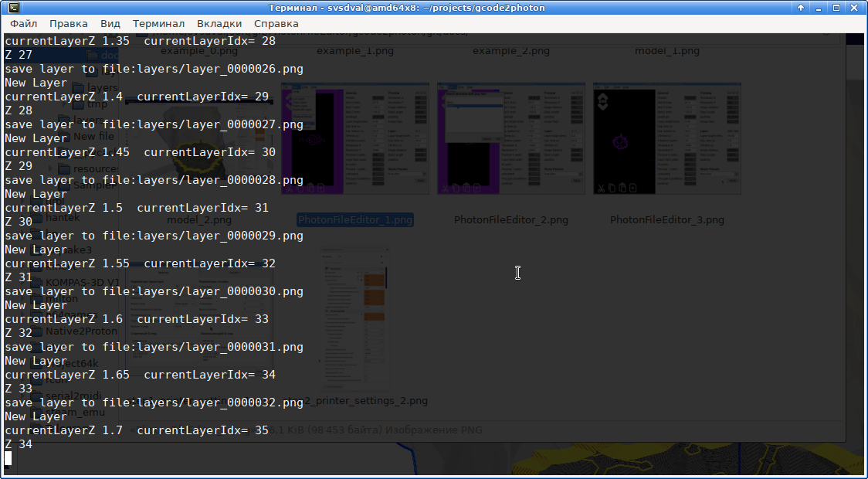The width and height of the screenshot is (868, 479).
Task: Click the layer_0000029.png path in output
Action: (x=220, y=236)
